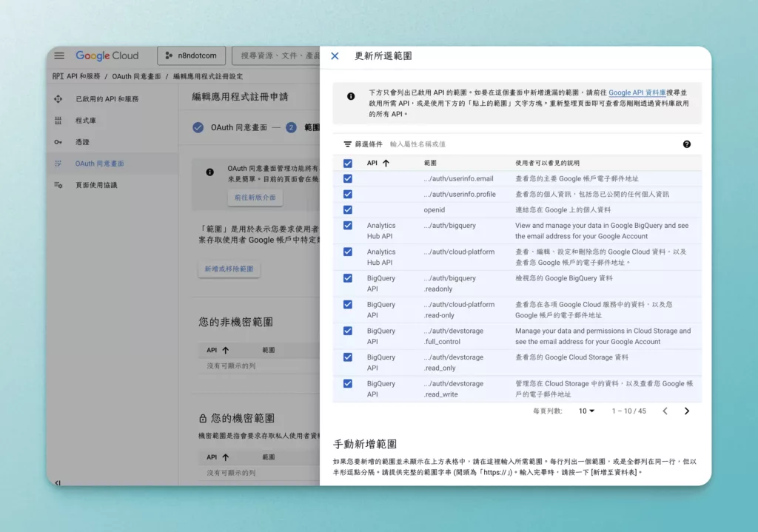Viewport: 758px width, 532px height.
Task: Click the top search bar 搜尋資源
Action: coord(275,55)
